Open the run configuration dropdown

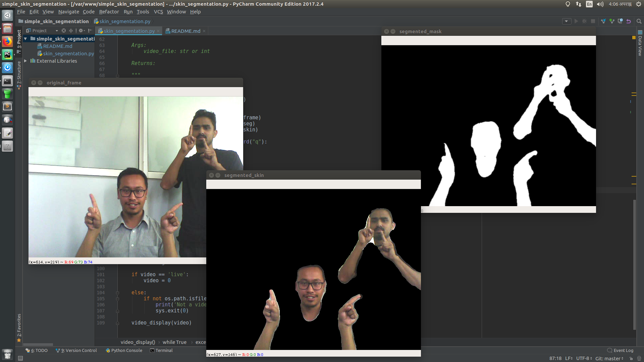(x=567, y=21)
